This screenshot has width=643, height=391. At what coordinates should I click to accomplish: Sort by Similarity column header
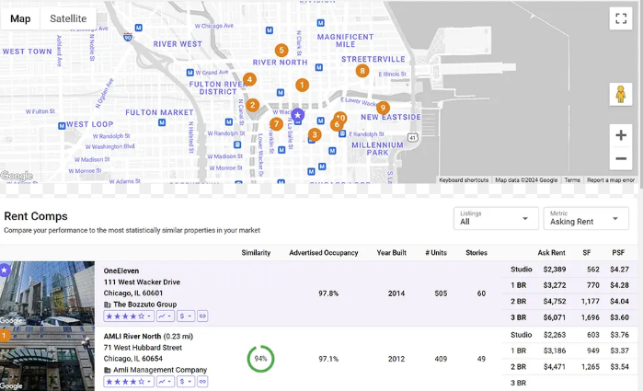pos(256,253)
